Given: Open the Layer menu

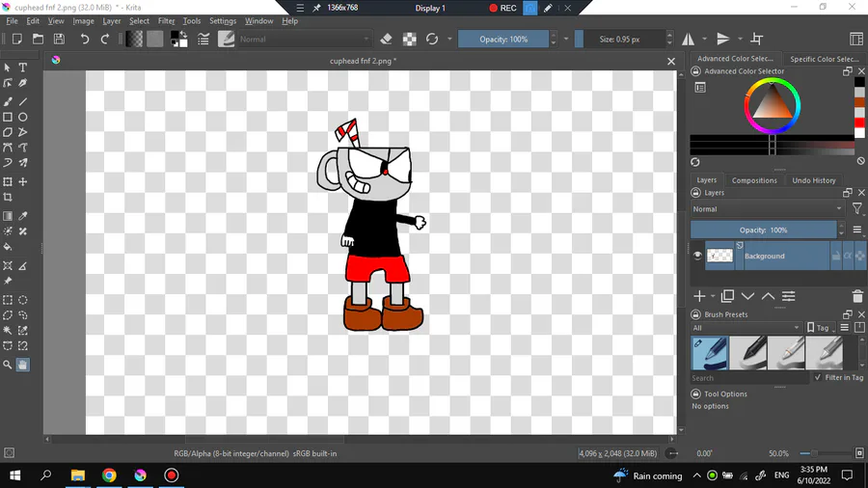Looking at the screenshot, I should 111,21.
